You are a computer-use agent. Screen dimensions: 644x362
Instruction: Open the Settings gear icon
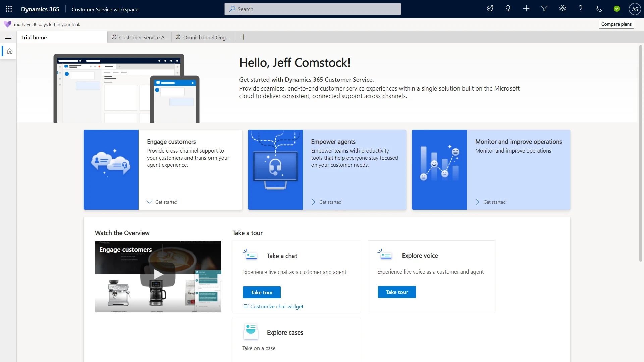[562, 9]
